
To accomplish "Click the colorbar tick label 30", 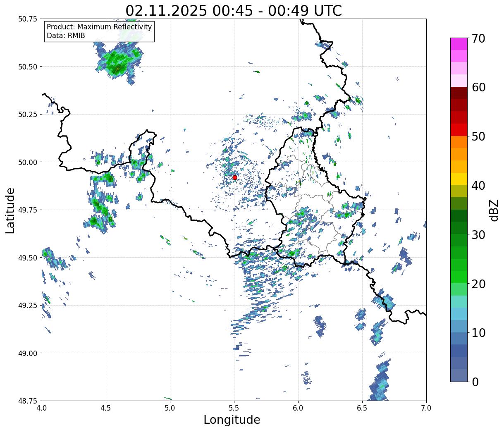I will pos(478,234).
